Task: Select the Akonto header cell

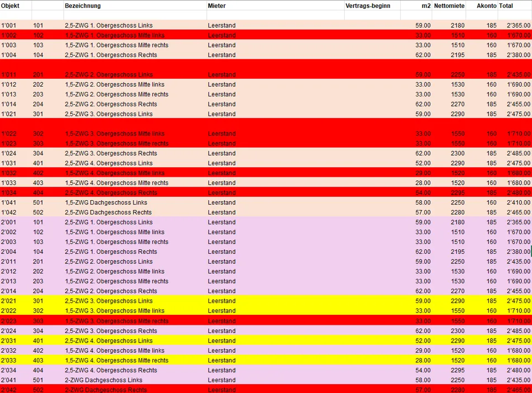Action: click(x=482, y=6)
